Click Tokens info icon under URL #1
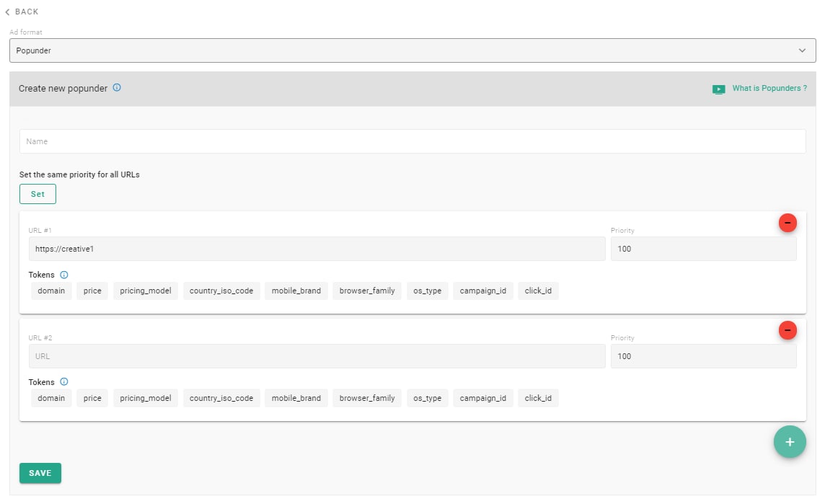Image resolution: width=825 pixels, height=504 pixels. point(64,275)
